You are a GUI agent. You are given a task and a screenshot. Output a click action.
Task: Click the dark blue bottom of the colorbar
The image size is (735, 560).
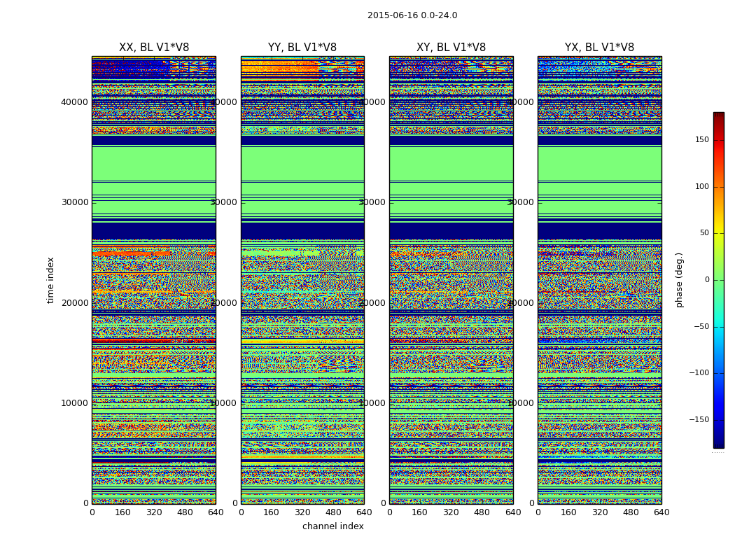coord(718,444)
